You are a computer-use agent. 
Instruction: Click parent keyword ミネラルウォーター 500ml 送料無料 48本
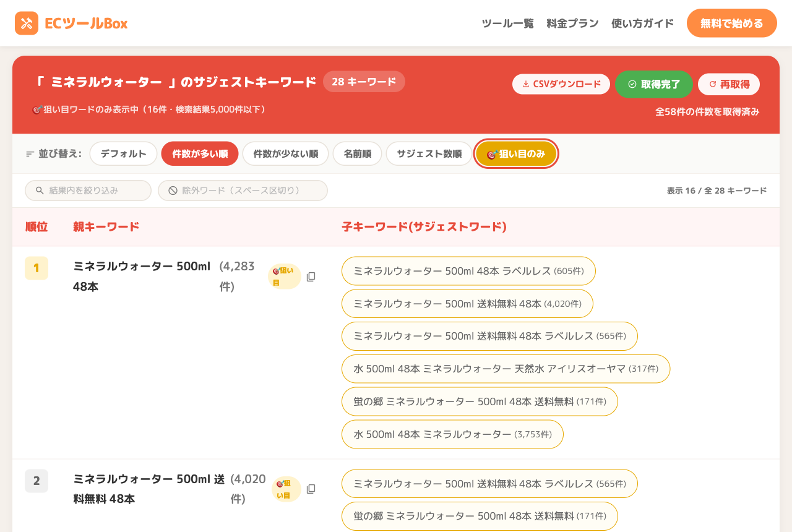point(149,489)
